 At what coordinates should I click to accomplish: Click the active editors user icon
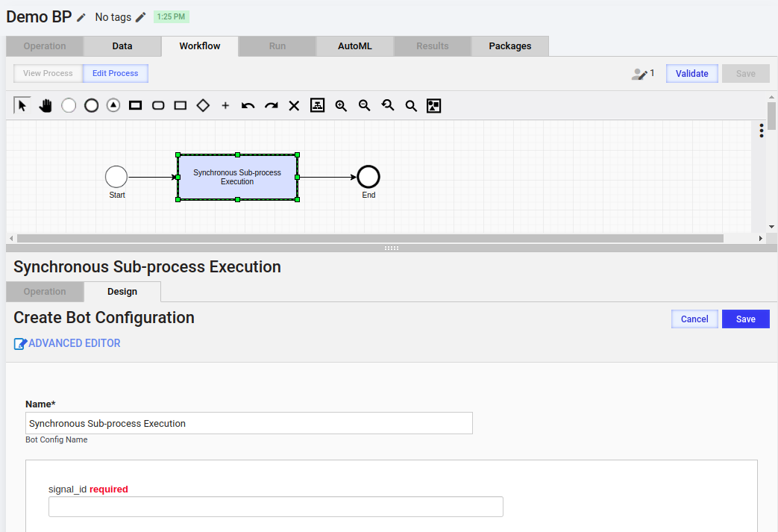(639, 74)
